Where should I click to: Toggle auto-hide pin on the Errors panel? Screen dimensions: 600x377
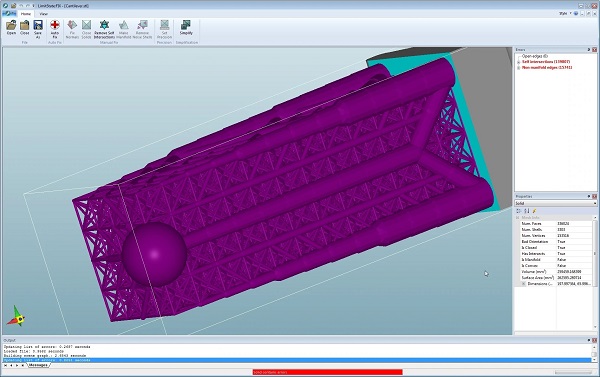coord(589,50)
